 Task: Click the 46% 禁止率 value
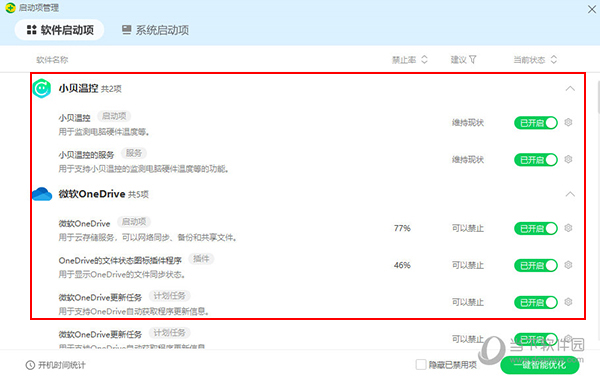pyautogui.click(x=402, y=265)
